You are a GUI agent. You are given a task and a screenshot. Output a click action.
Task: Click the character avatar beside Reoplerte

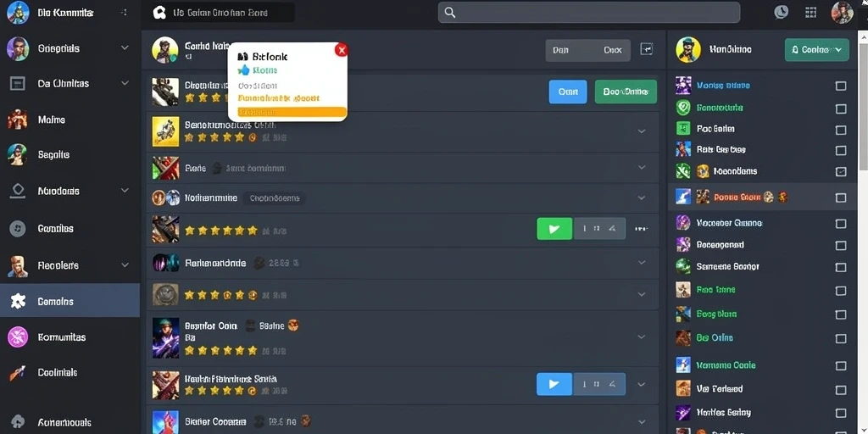point(18,265)
